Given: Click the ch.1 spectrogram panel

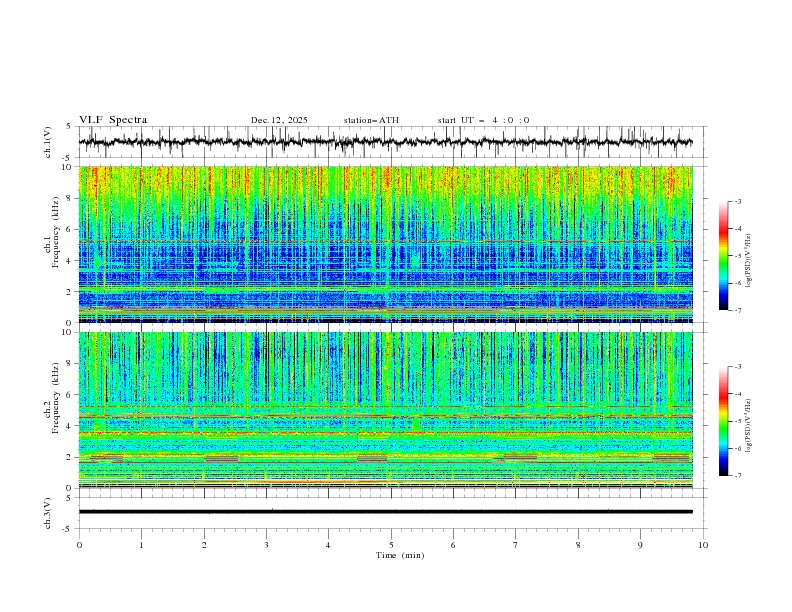Looking at the screenshot, I should pyautogui.click(x=386, y=244).
